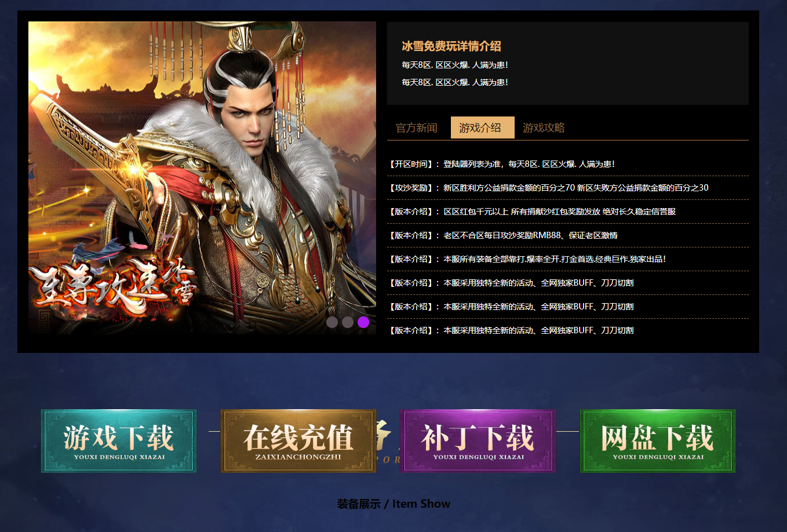Click the warrior carousel banner image
The image size is (787, 532).
coord(202,178)
